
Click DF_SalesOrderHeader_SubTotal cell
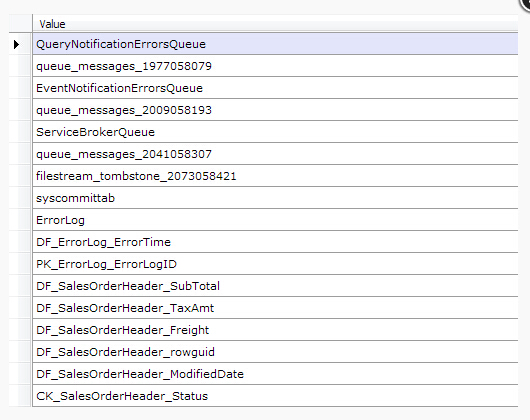(275, 286)
